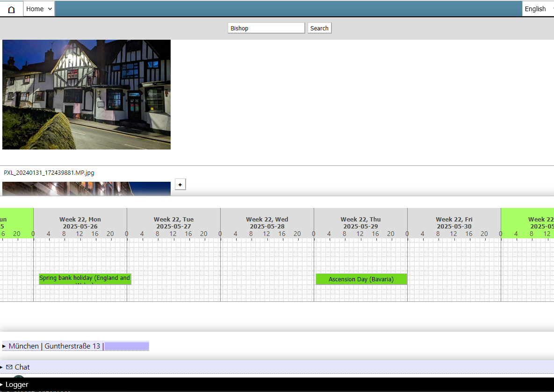Select the Ascension Day (Bavaria) event
Image resolution: width=554 pixels, height=392 pixels.
pyautogui.click(x=361, y=279)
